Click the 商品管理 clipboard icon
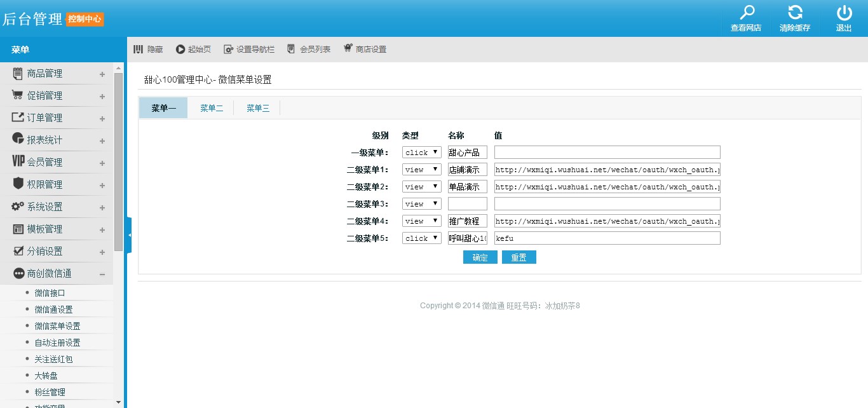Viewport: 868px width, 408px height. click(18, 73)
